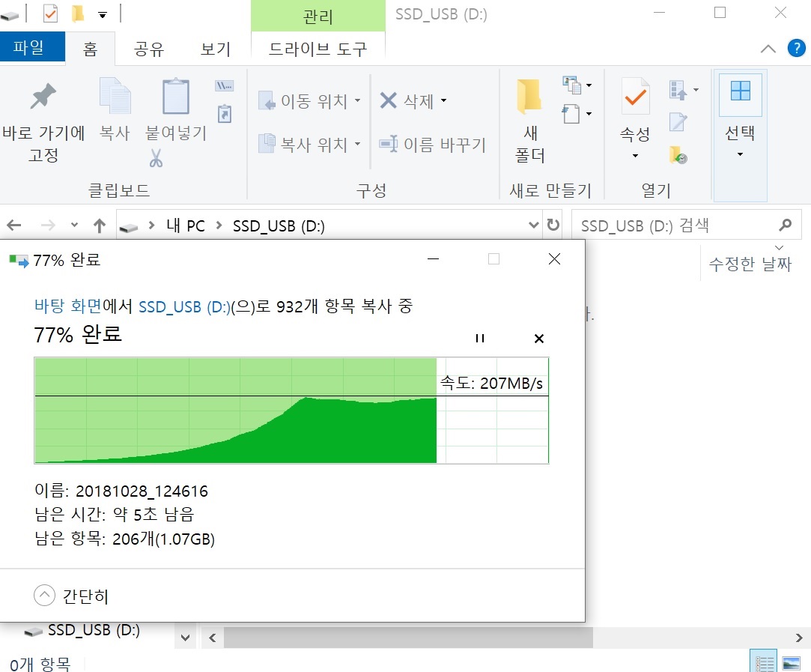Expand the address bar history dropdown
Screen dimensions: 811x672
tap(534, 225)
